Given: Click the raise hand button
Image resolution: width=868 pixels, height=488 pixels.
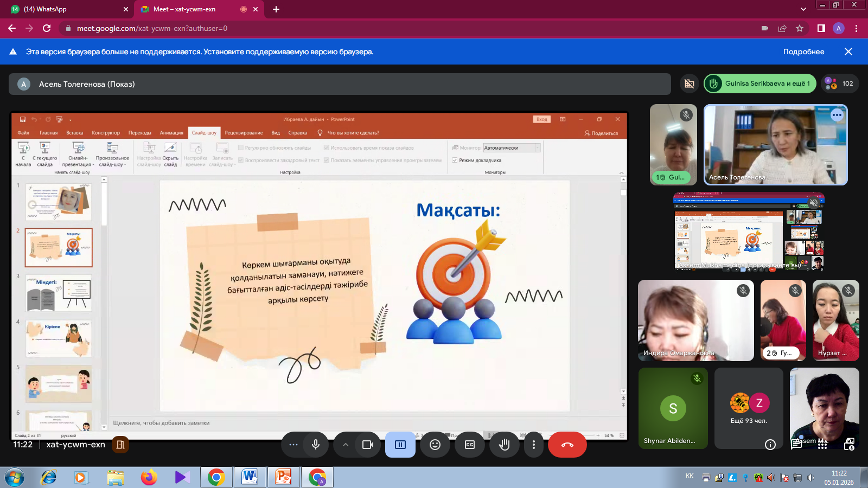Looking at the screenshot, I should click(505, 445).
